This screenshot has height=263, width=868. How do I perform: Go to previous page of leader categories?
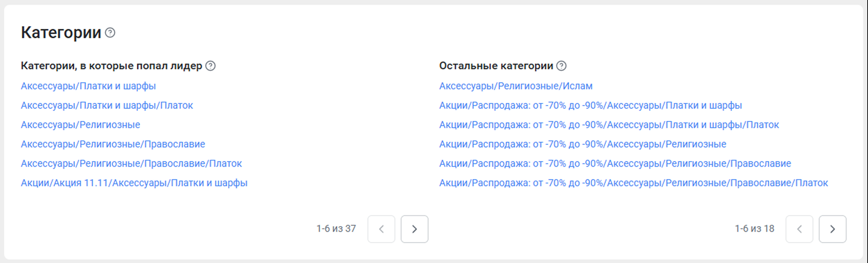[x=381, y=229]
